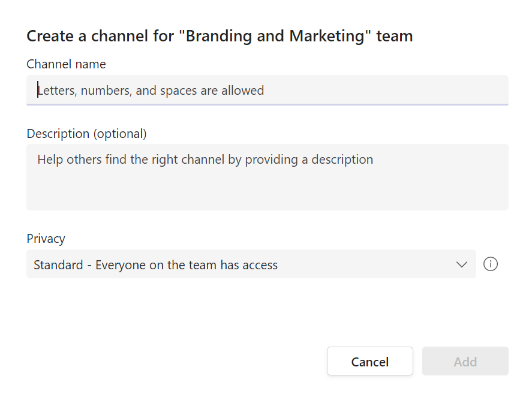532x397 pixels.
Task: Click the Channel name input field
Action: point(267,90)
